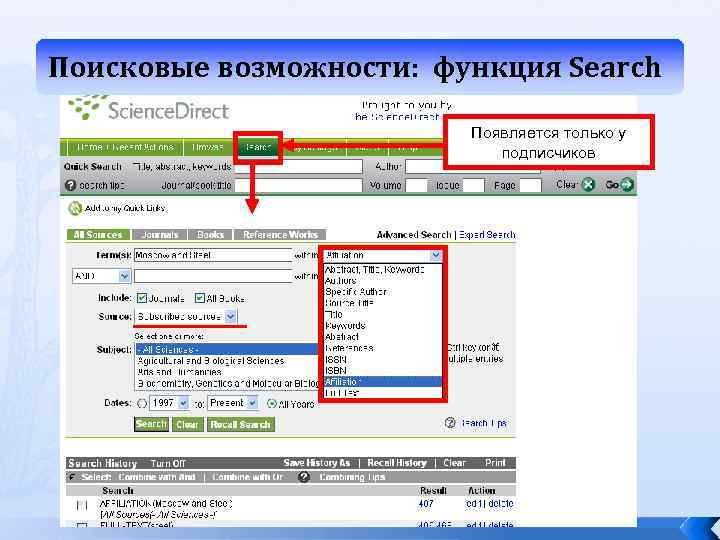This screenshot has width=720, height=540.
Task: Focus the Term(s) field containing Moscow and Steel
Action: 213,255
